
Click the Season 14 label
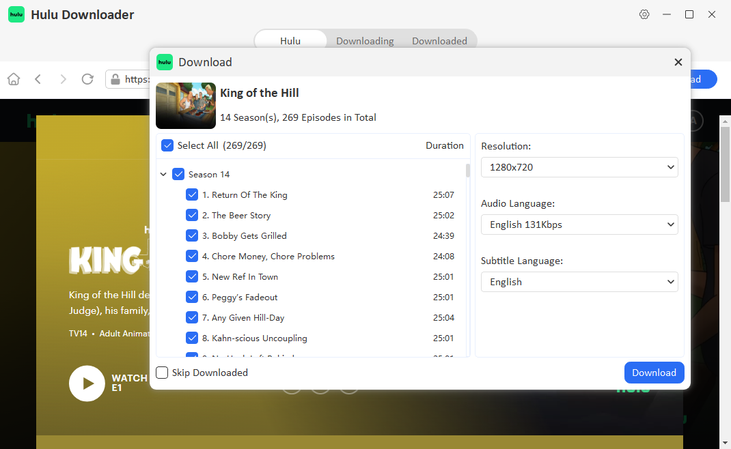pyautogui.click(x=209, y=174)
